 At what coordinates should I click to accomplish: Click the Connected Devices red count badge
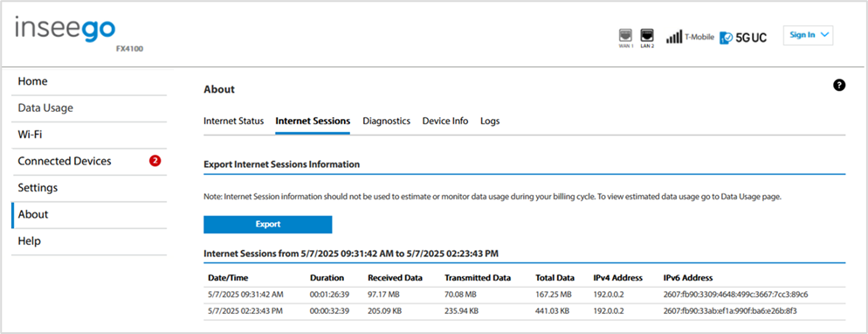pyautogui.click(x=155, y=161)
